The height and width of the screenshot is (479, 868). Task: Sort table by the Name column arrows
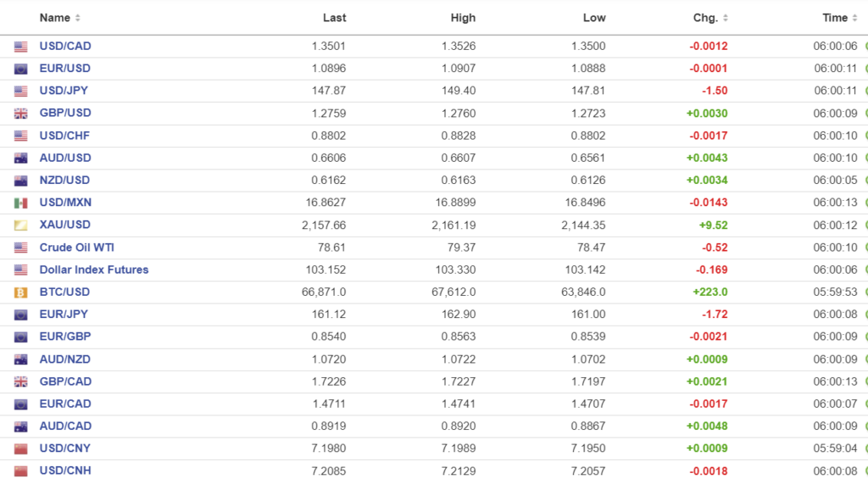tap(78, 18)
